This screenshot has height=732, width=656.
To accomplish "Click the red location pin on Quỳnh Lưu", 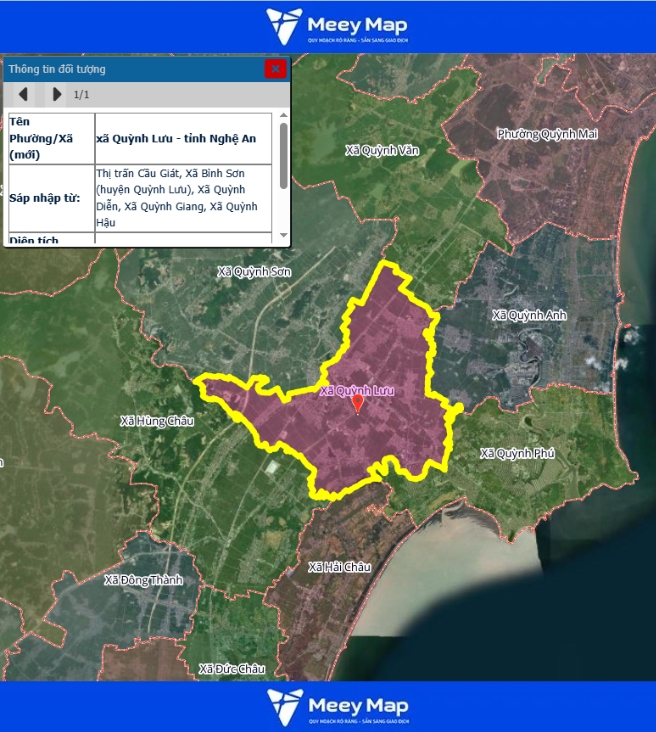I will click(x=356, y=403).
